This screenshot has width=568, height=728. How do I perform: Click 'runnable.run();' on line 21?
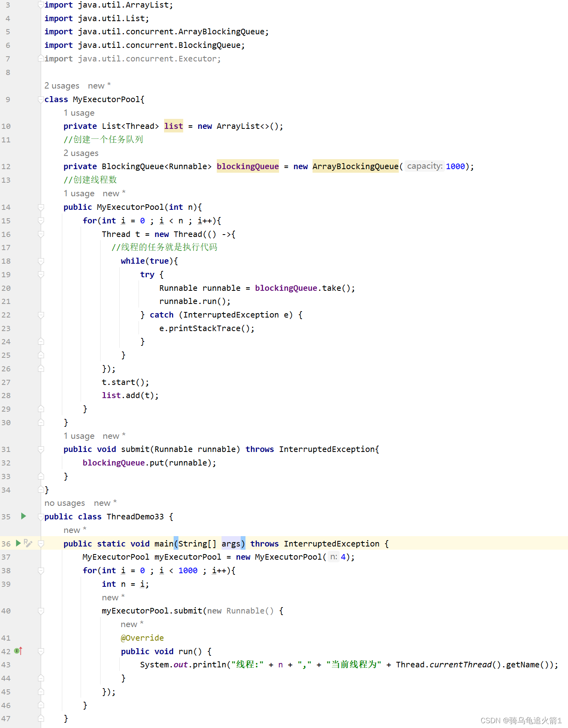(x=195, y=301)
